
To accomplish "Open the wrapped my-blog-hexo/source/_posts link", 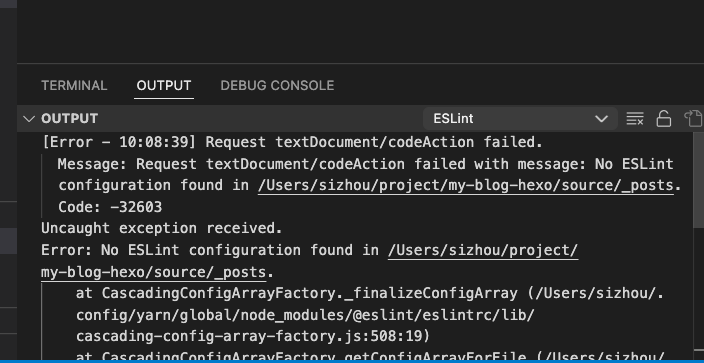I will pyautogui.click(x=154, y=272).
